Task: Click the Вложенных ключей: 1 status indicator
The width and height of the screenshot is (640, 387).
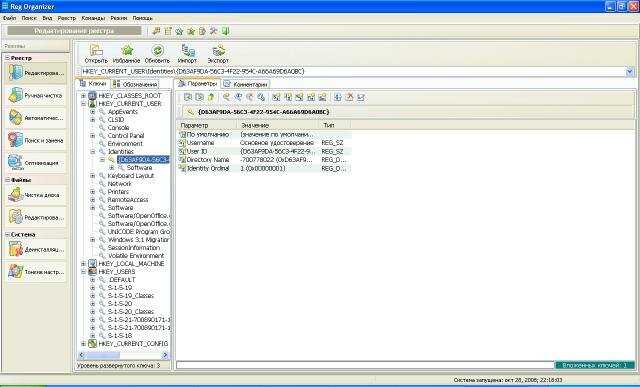Action: [595, 365]
